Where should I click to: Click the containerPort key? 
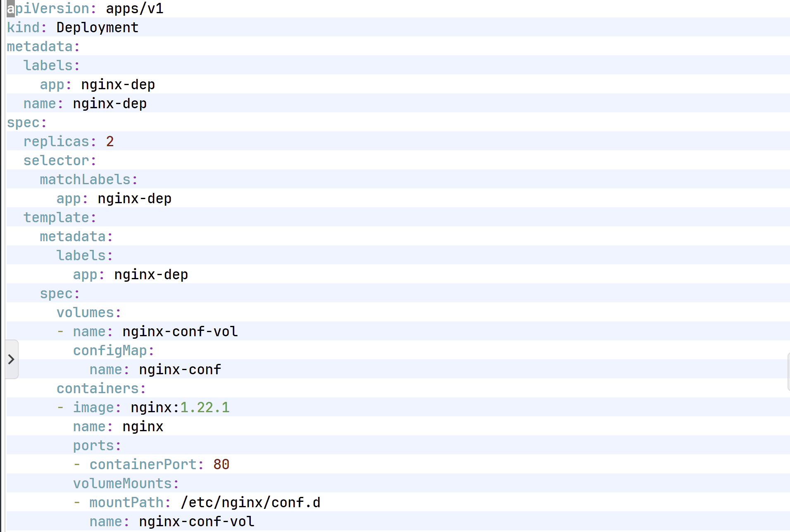(x=143, y=465)
